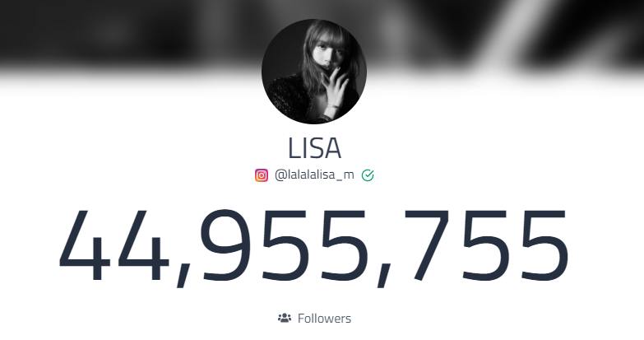Click the letter L in LISA heading

[294, 148]
